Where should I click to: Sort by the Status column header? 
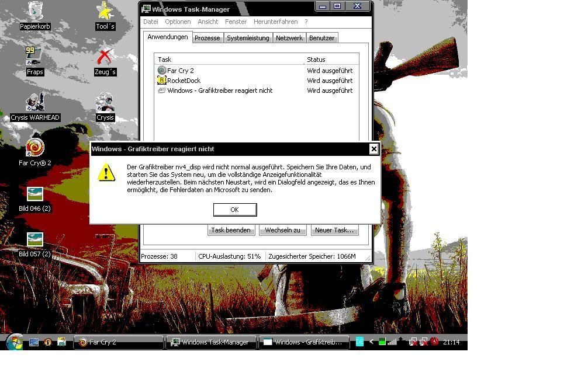[331, 59]
